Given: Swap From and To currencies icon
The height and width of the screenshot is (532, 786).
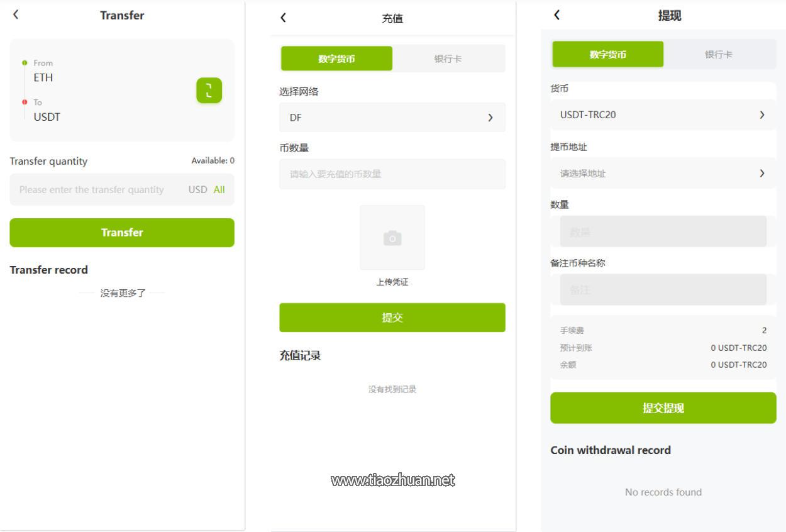Looking at the screenshot, I should (209, 91).
